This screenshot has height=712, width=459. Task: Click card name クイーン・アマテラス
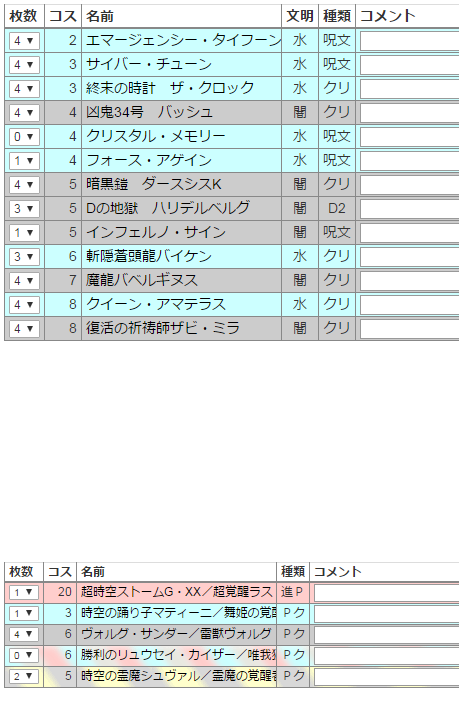click(x=156, y=304)
